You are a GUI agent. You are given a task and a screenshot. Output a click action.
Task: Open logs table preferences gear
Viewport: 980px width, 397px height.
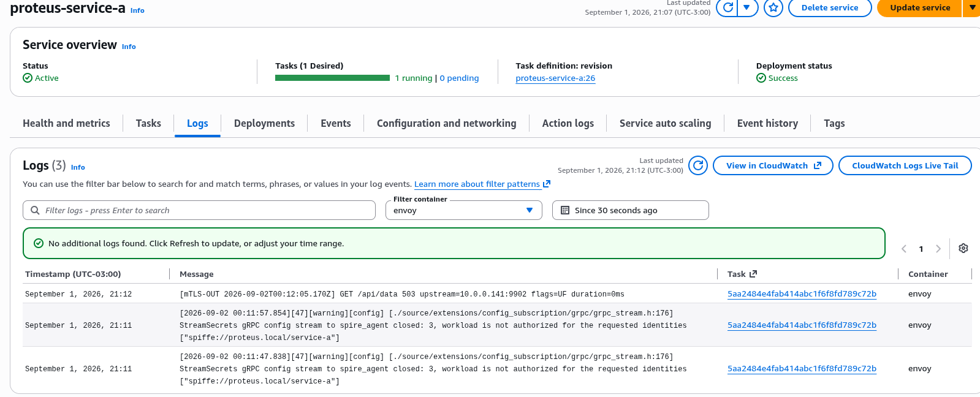(963, 248)
